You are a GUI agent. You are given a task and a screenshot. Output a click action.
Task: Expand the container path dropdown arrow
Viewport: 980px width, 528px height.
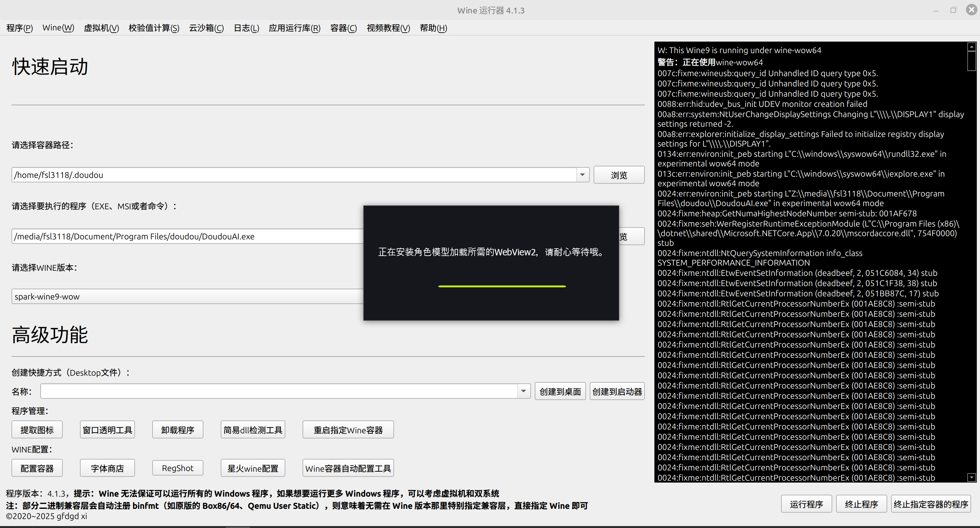tap(582, 175)
